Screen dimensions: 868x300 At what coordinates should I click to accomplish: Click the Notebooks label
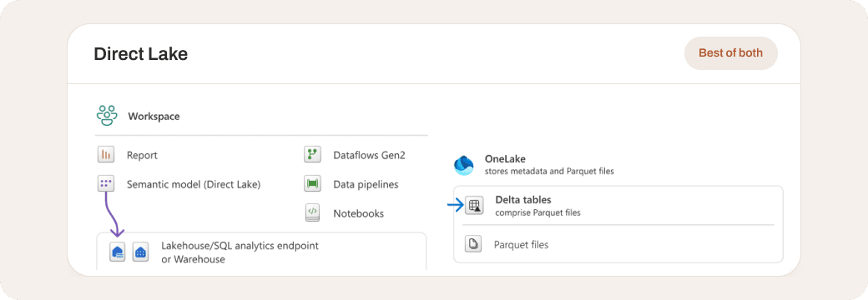click(x=359, y=213)
